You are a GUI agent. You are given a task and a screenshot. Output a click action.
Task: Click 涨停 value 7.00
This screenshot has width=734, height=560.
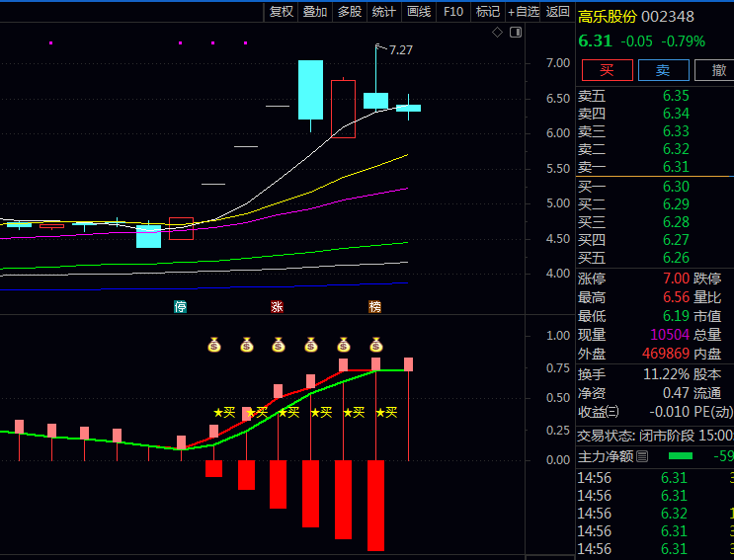click(x=676, y=279)
